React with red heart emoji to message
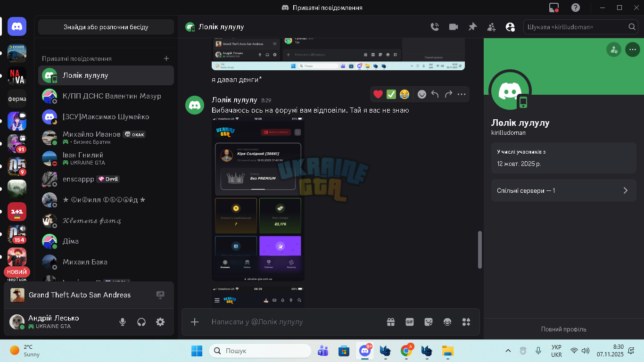This screenshot has height=362, width=644. (378, 94)
